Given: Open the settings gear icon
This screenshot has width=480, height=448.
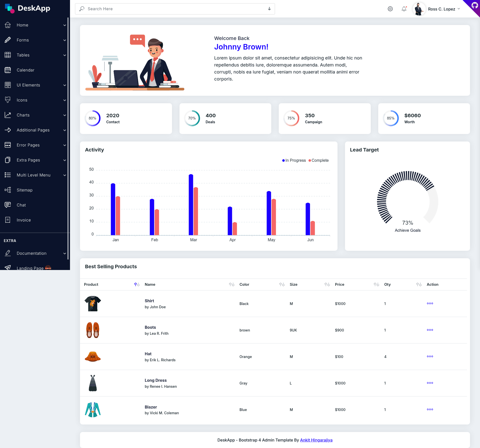Looking at the screenshot, I should point(390,9).
